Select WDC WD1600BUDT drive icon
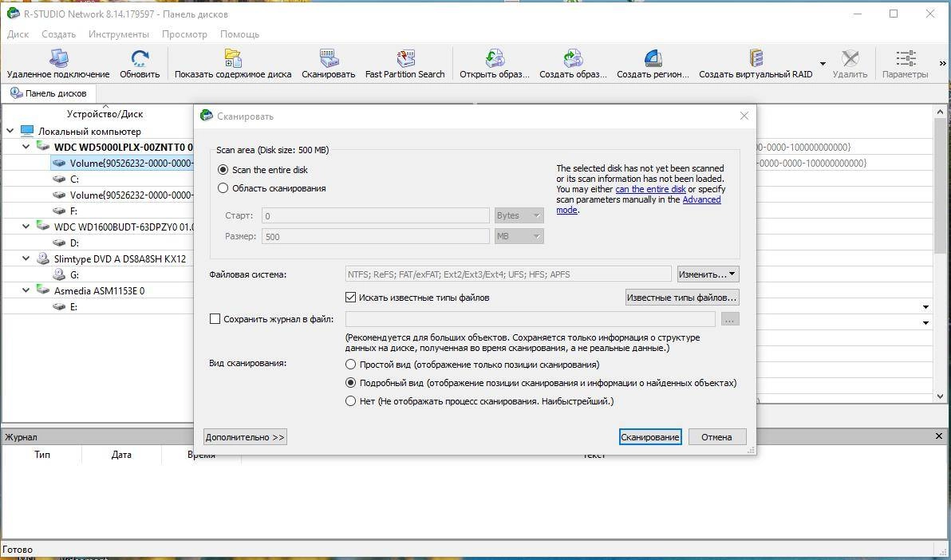The height and width of the screenshot is (560, 951). pos(43,227)
